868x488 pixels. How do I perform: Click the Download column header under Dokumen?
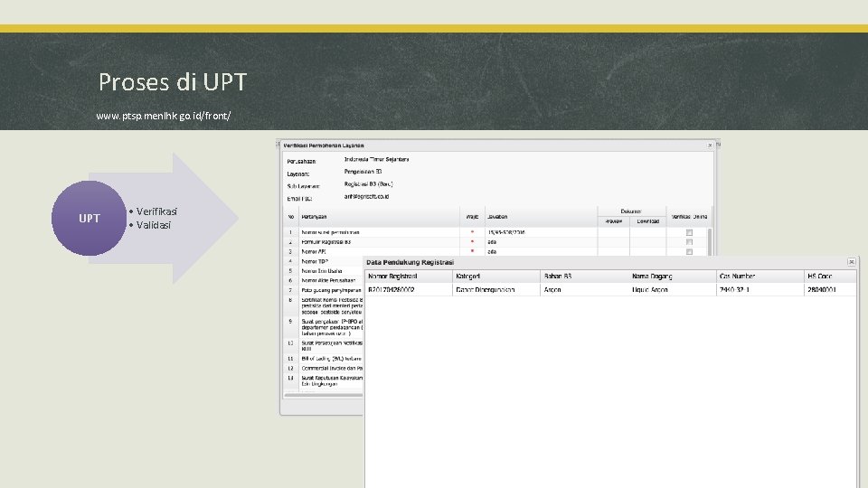[x=647, y=221]
